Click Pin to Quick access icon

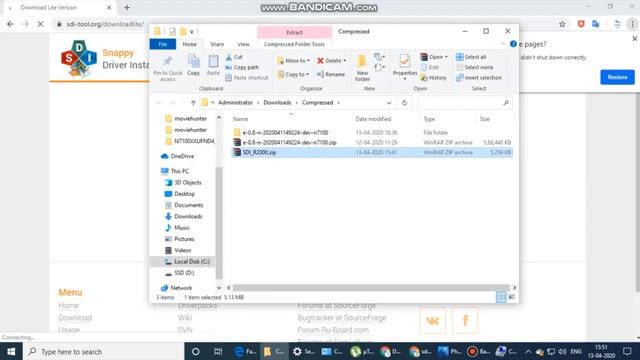[167, 62]
